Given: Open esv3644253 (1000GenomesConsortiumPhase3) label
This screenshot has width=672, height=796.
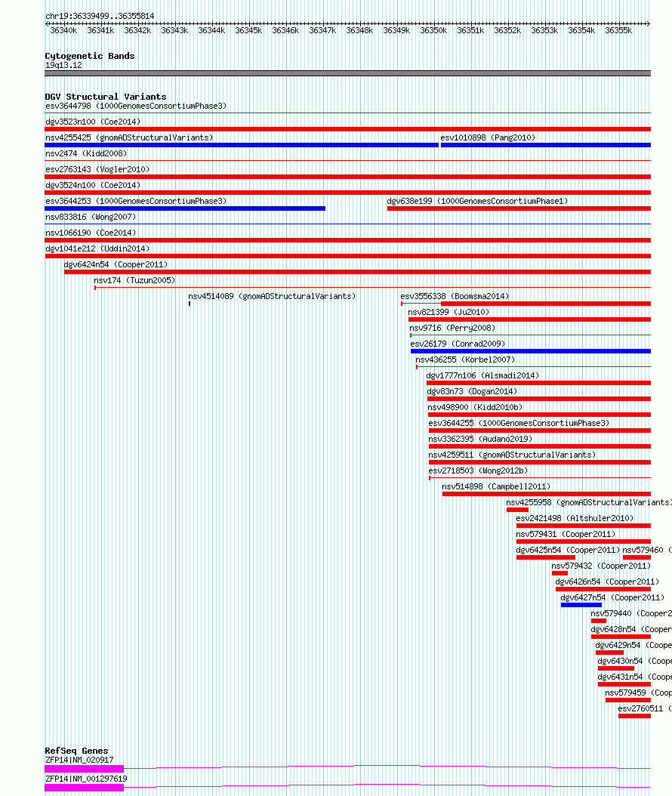Looking at the screenshot, I should pos(136,201).
